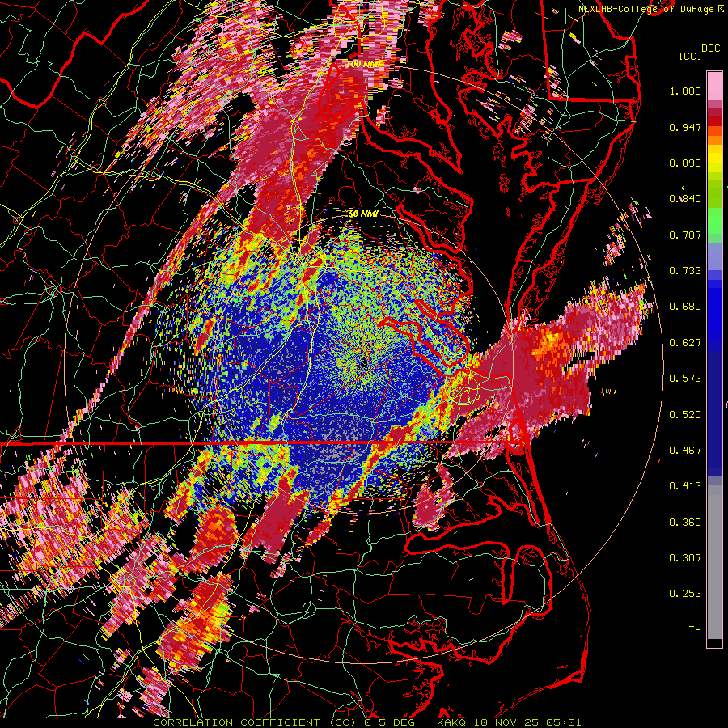Click the [CC] unit label above color bar
The width and height of the screenshot is (728, 728).
point(691,56)
